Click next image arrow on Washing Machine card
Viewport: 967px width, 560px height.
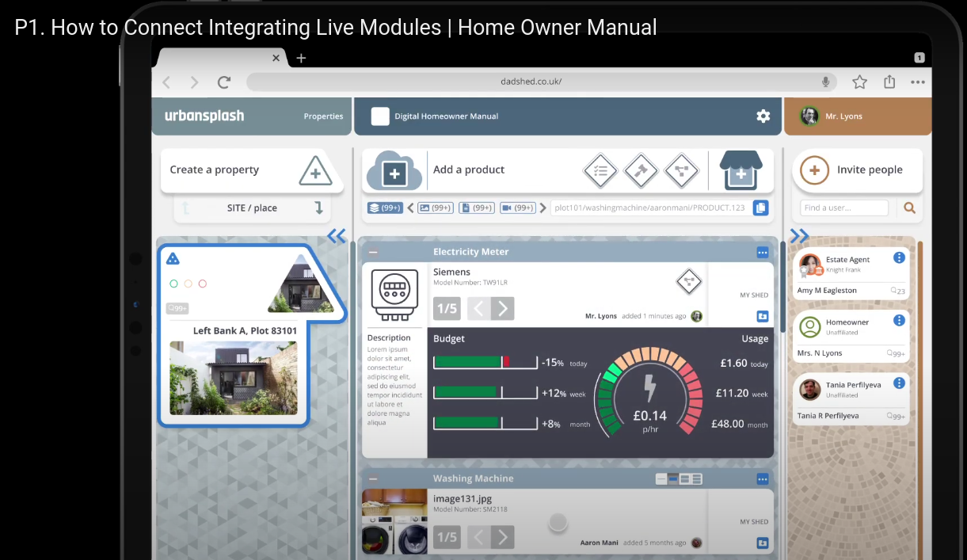[503, 538]
